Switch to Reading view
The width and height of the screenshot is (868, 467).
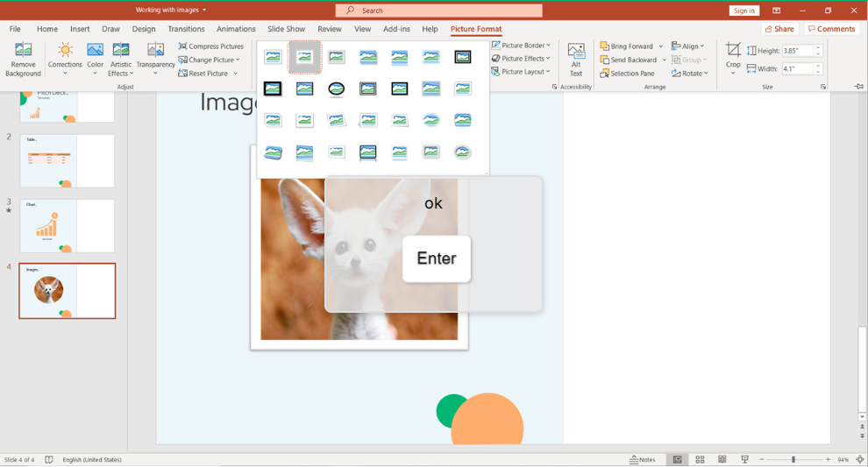coord(722,460)
